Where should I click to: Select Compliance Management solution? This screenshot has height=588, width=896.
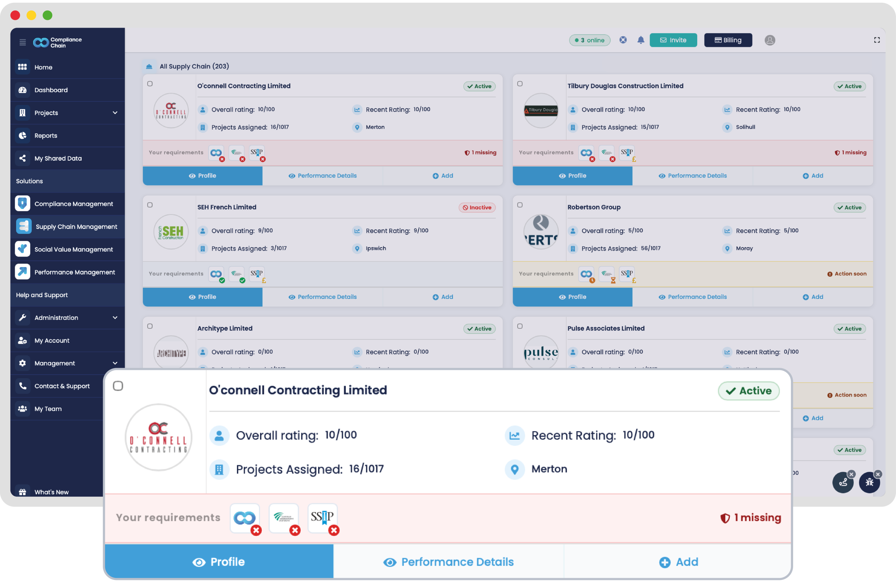pos(68,204)
